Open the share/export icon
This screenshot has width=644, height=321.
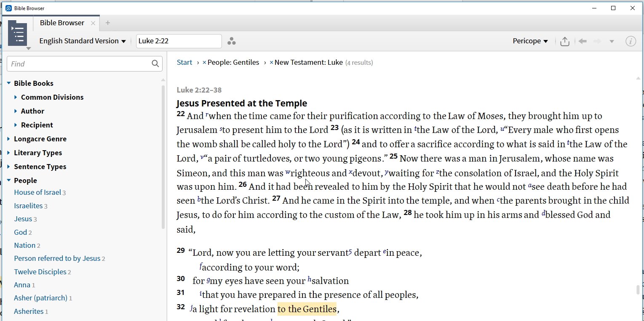tap(565, 41)
